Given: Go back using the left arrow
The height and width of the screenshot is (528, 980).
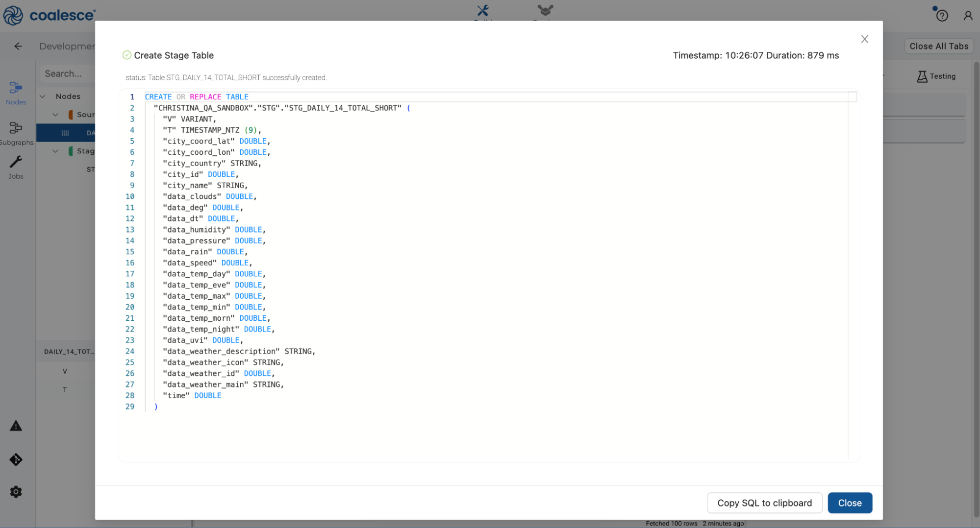Looking at the screenshot, I should tap(18, 46).
